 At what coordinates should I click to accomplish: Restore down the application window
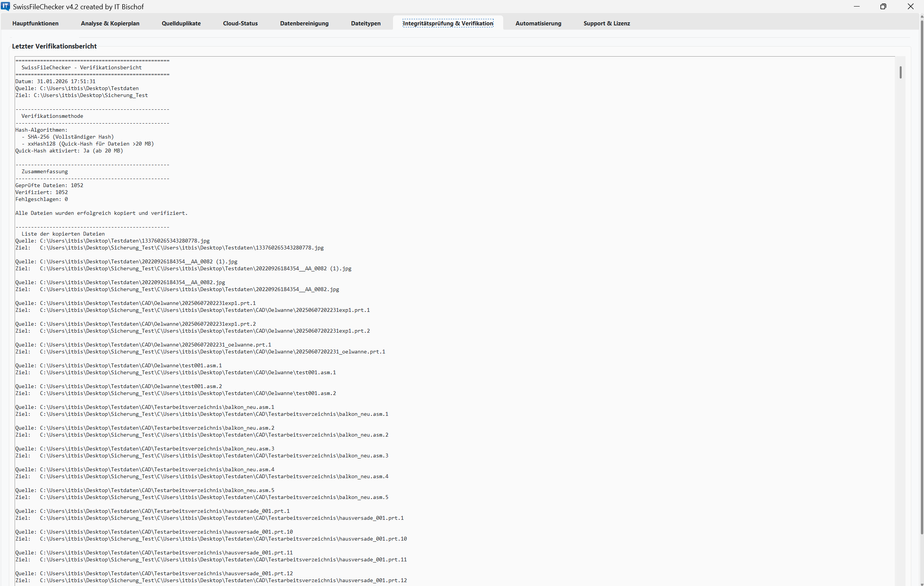(x=883, y=7)
